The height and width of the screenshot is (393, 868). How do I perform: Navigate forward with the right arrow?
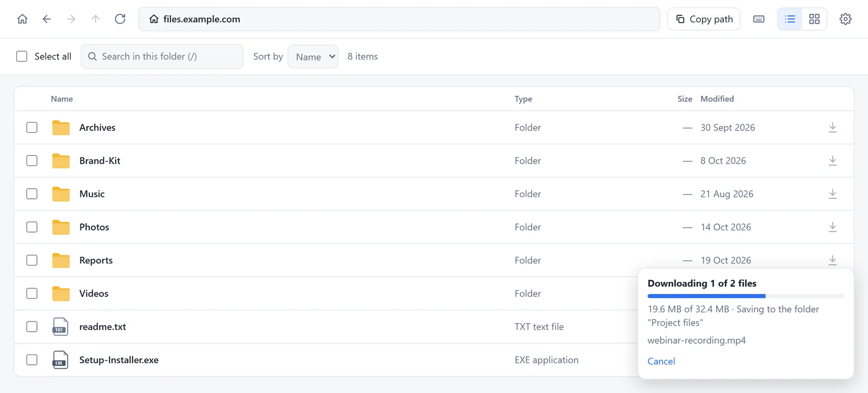point(71,19)
